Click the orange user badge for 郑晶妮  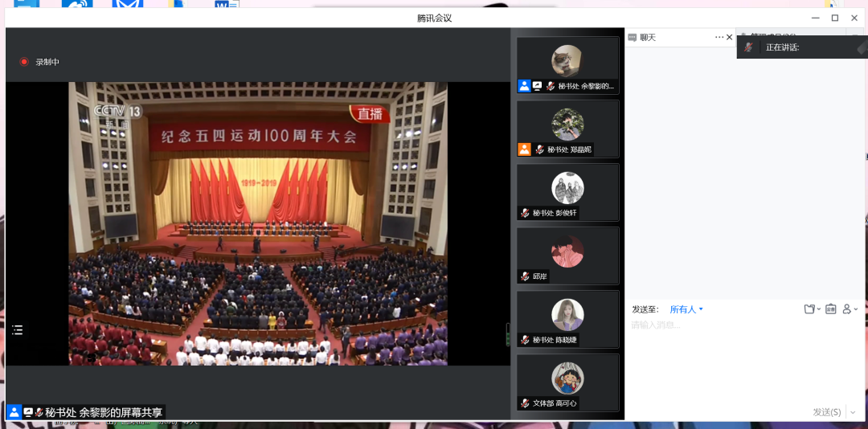[524, 149]
